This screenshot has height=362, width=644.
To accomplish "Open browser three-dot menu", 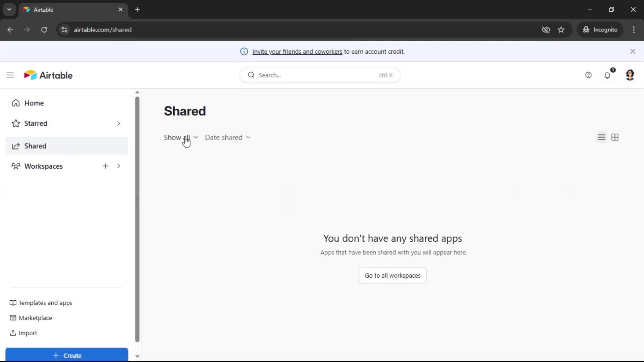I will (634, 30).
